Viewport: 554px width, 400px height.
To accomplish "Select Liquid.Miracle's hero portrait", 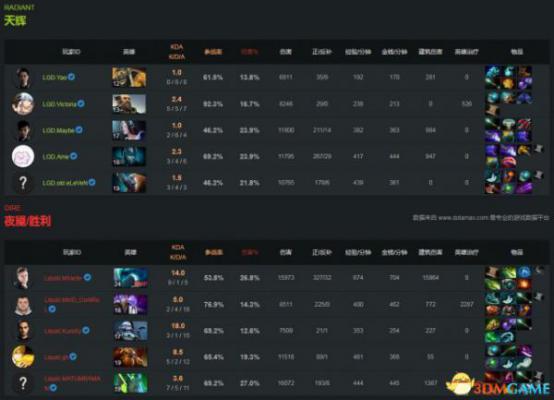I will click(130, 278).
